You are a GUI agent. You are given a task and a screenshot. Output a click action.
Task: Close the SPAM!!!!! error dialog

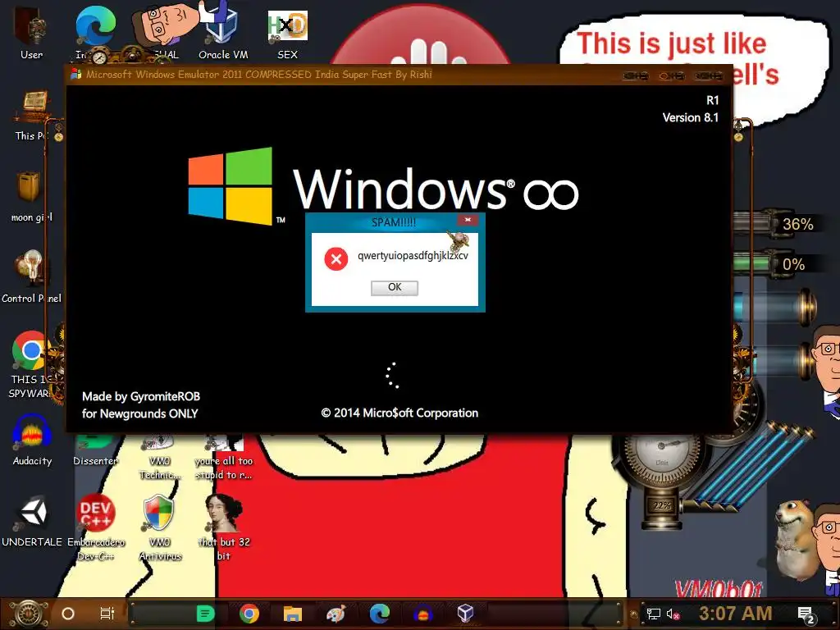click(468, 220)
